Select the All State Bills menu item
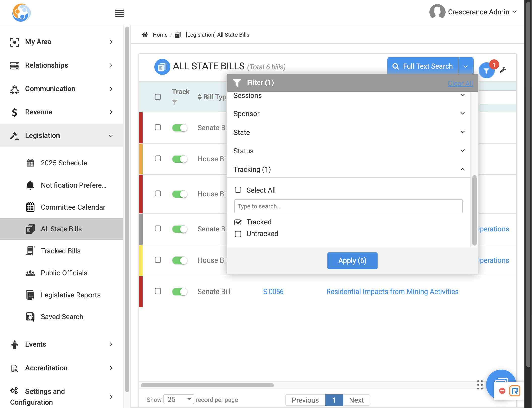This screenshot has width=532, height=408. click(x=62, y=229)
